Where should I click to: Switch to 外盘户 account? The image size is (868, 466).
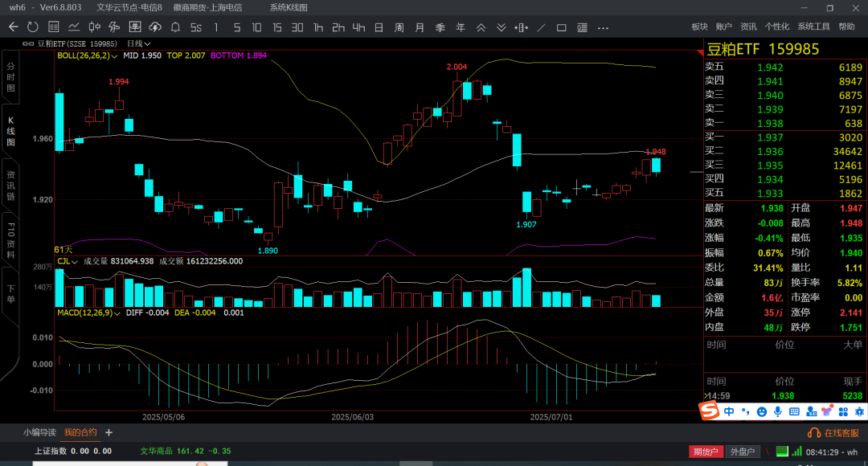(743, 452)
